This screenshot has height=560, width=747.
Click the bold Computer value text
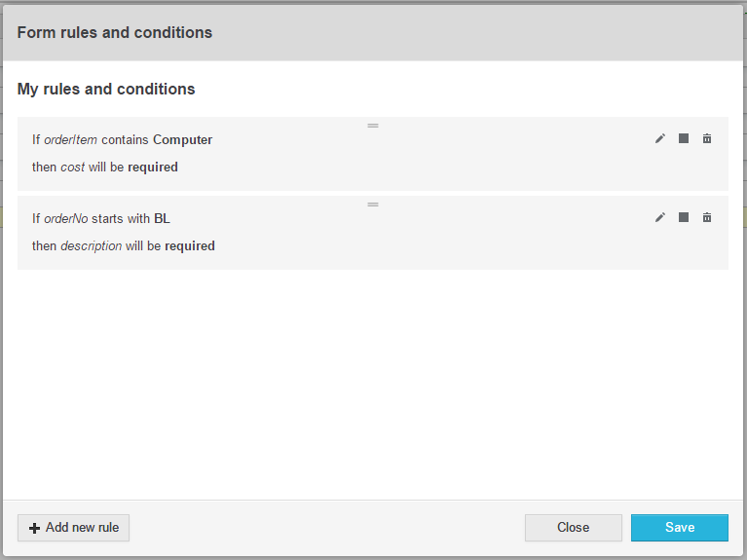183,140
